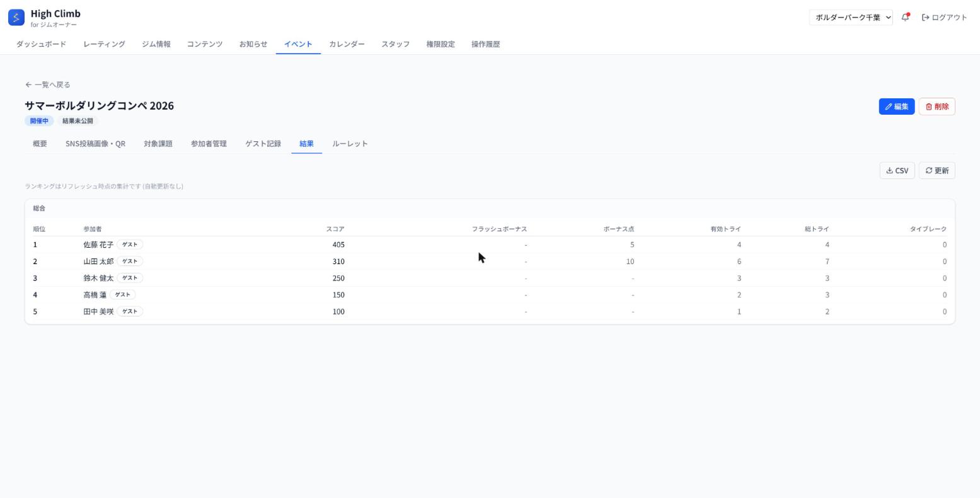
Task: Switch to the 対象課題 tab
Action: tap(158, 144)
